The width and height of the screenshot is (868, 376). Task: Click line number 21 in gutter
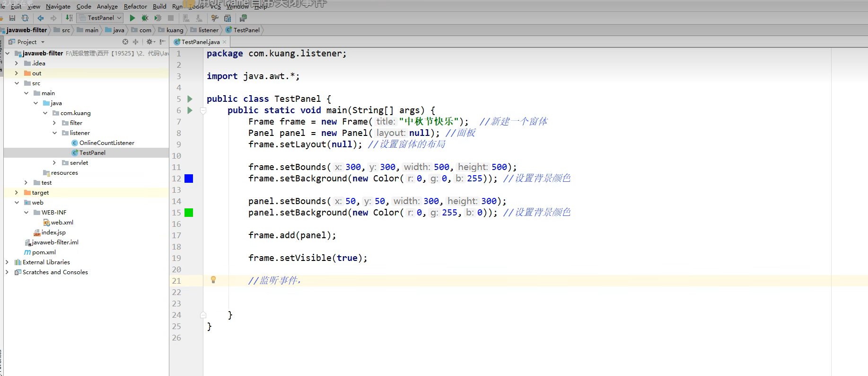[x=176, y=281]
